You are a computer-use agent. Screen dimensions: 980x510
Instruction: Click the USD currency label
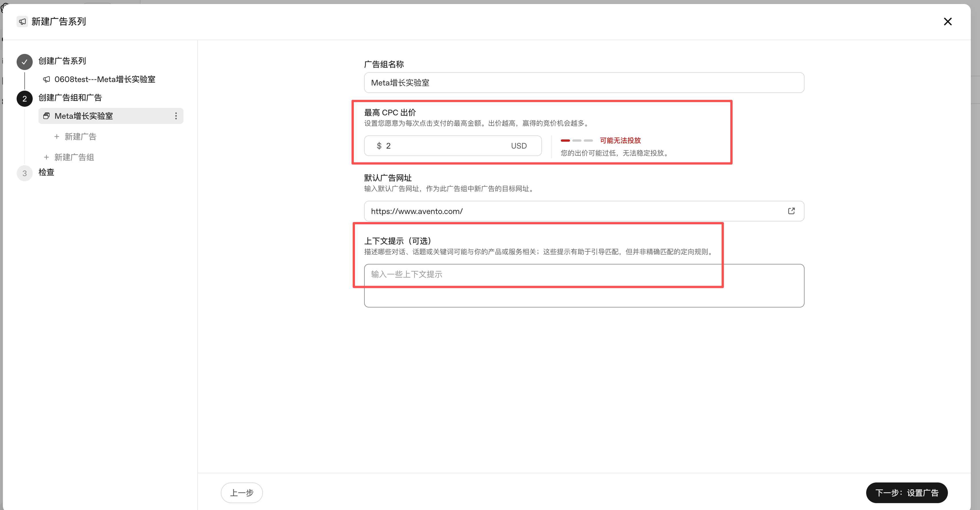click(x=519, y=146)
